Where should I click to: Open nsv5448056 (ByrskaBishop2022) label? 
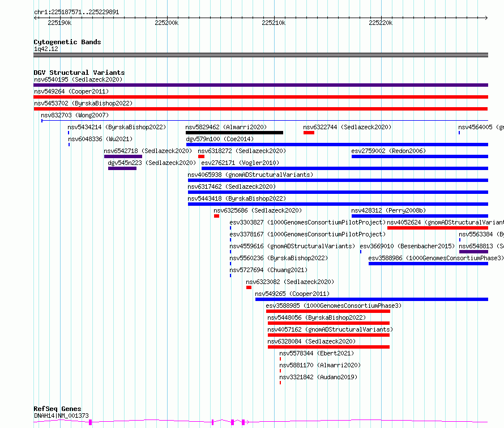[x=317, y=317]
